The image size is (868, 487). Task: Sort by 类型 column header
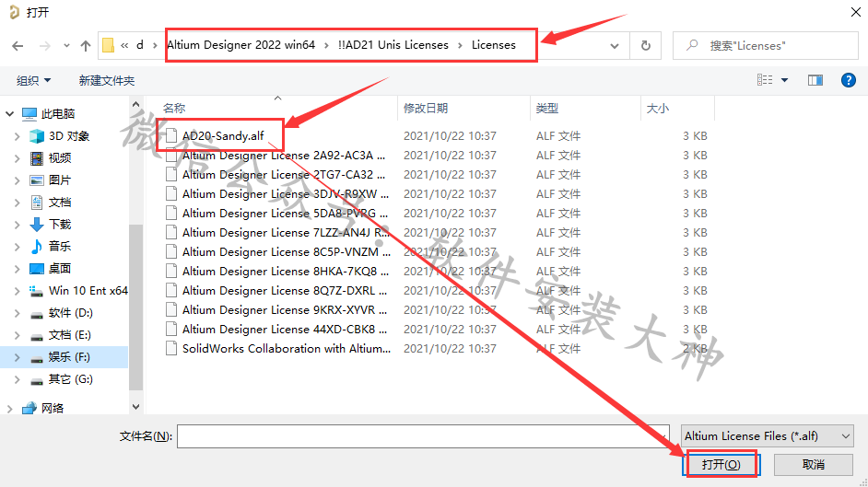tap(547, 109)
